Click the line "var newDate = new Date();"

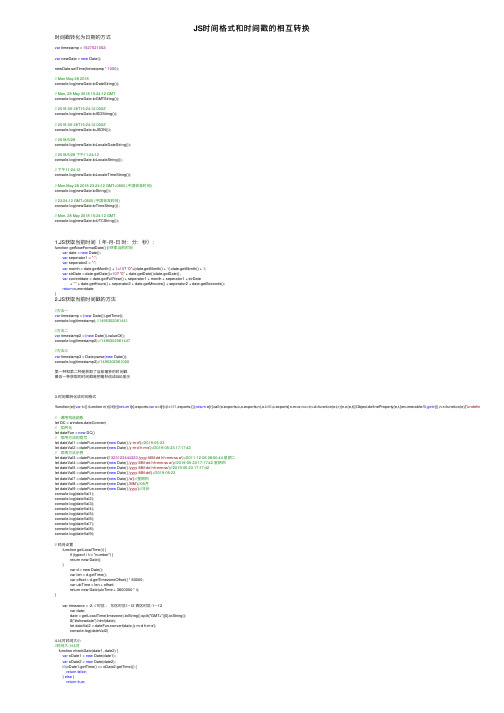tap(78, 58)
